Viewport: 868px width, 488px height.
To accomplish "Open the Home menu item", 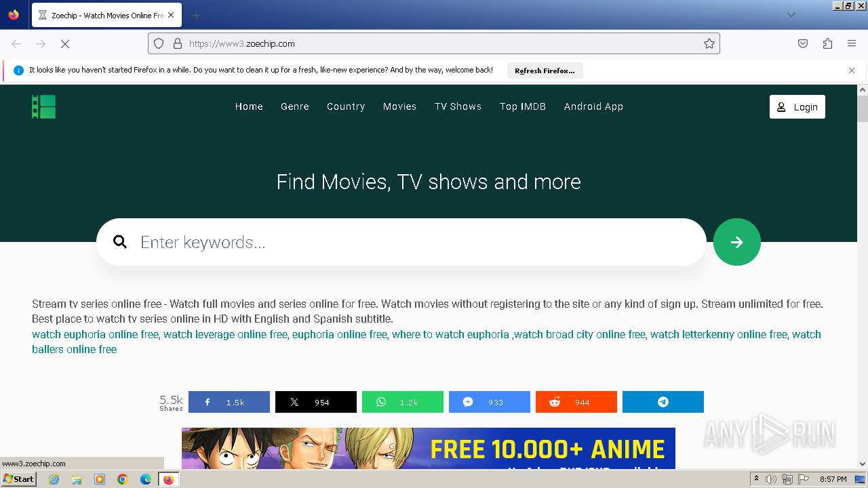I will coord(249,106).
